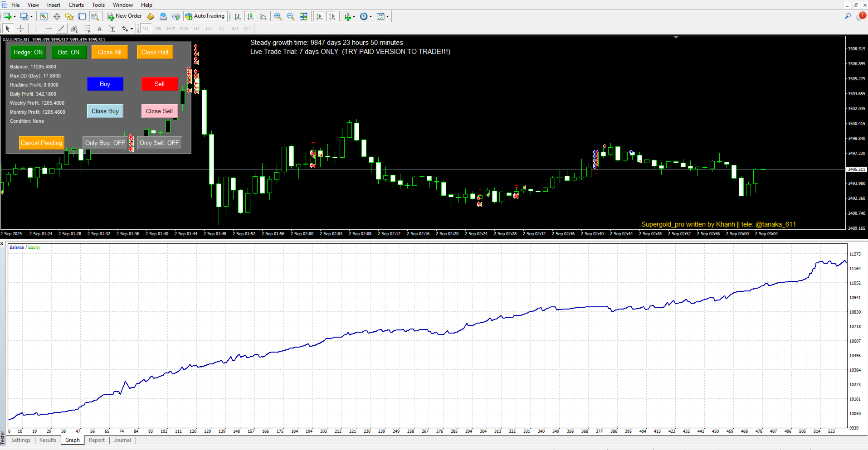Open the Signals radio-wave icon

coord(176,16)
